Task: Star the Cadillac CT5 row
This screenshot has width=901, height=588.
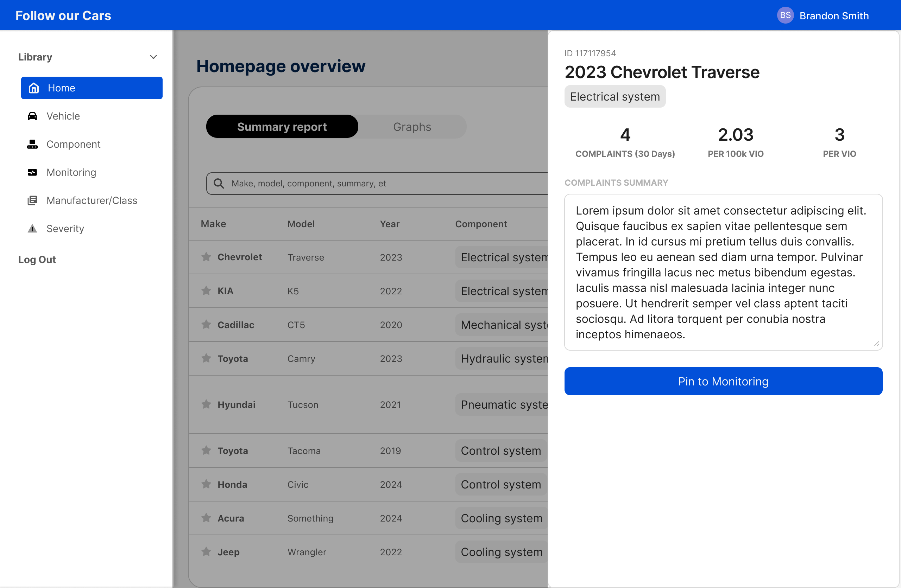Action: click(x=206, y=325)
